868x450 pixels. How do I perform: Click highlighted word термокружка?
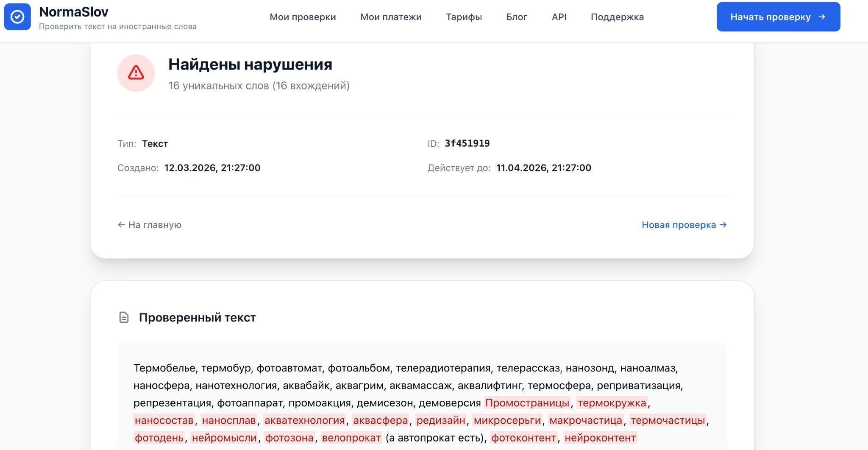(x=612, y=402)
